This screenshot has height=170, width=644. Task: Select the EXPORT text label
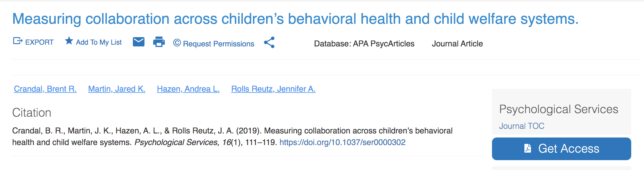point(39,42)
